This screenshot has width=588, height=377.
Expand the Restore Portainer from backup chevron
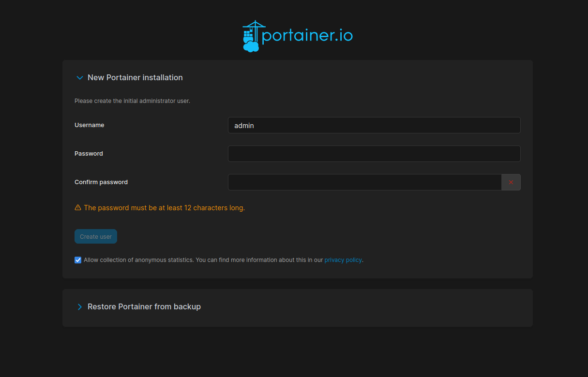tap(80, 307)
